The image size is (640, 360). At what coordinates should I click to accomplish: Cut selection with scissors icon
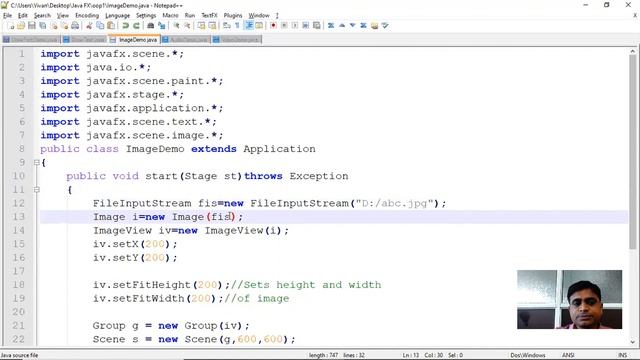[89, 26]
